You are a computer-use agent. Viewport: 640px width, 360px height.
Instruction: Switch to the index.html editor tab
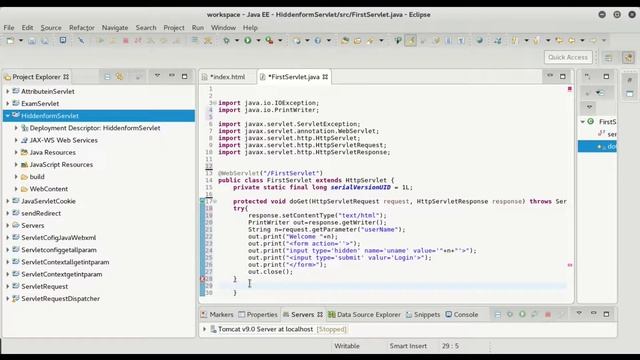click(x=227, y=77)
